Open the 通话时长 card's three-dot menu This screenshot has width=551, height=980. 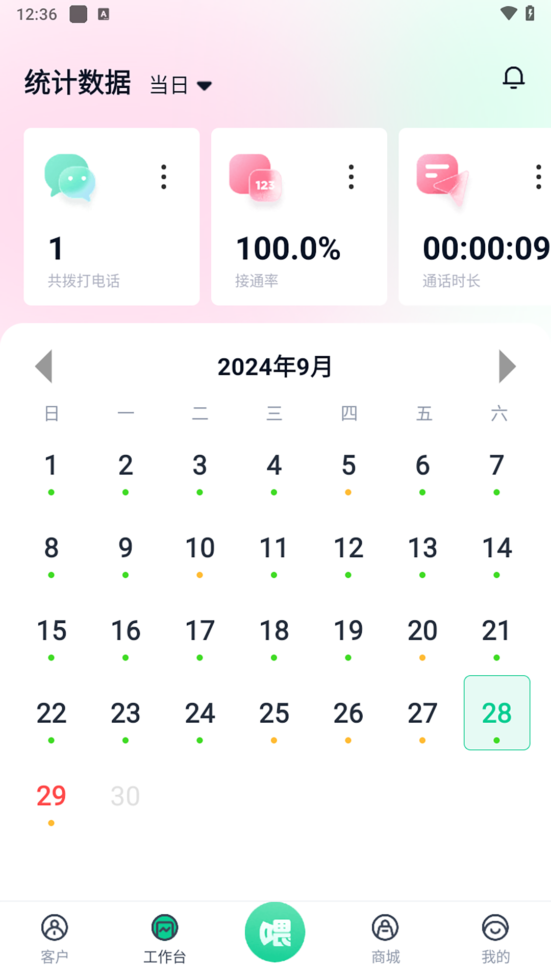point(538,177)
